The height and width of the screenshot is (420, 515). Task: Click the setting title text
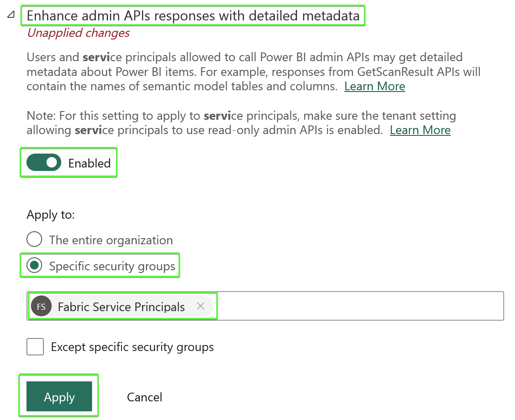click(194, 15)
